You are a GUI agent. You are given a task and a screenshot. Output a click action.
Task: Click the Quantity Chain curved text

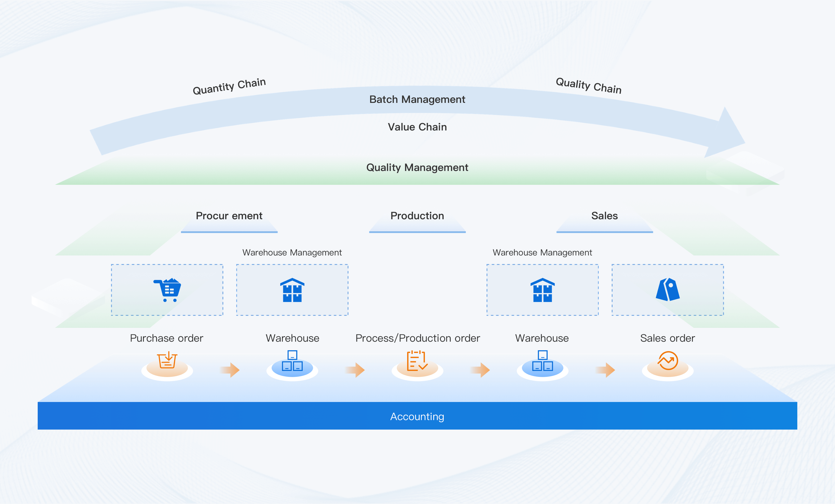229,86
